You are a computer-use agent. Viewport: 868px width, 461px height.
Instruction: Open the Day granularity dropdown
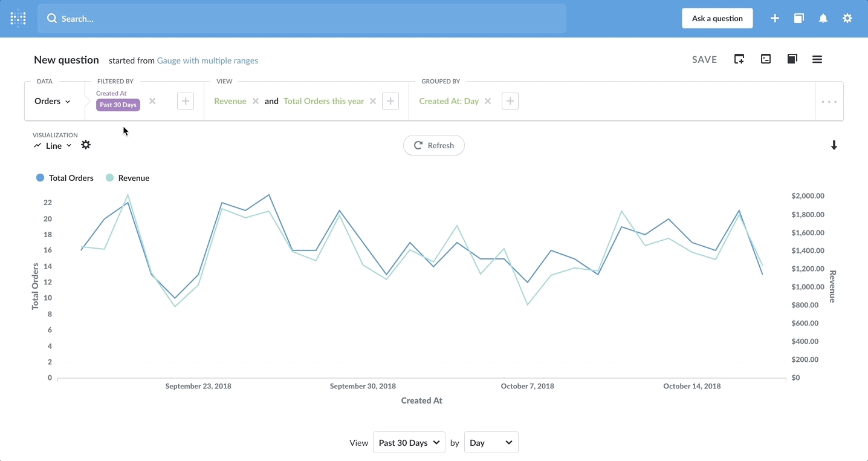(491, 443)
